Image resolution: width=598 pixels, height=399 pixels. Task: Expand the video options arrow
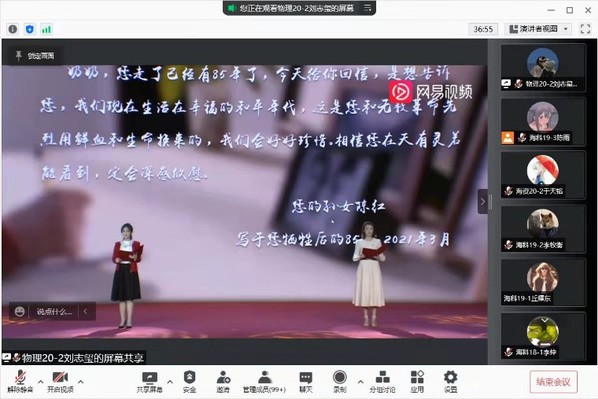pos(81,381)
